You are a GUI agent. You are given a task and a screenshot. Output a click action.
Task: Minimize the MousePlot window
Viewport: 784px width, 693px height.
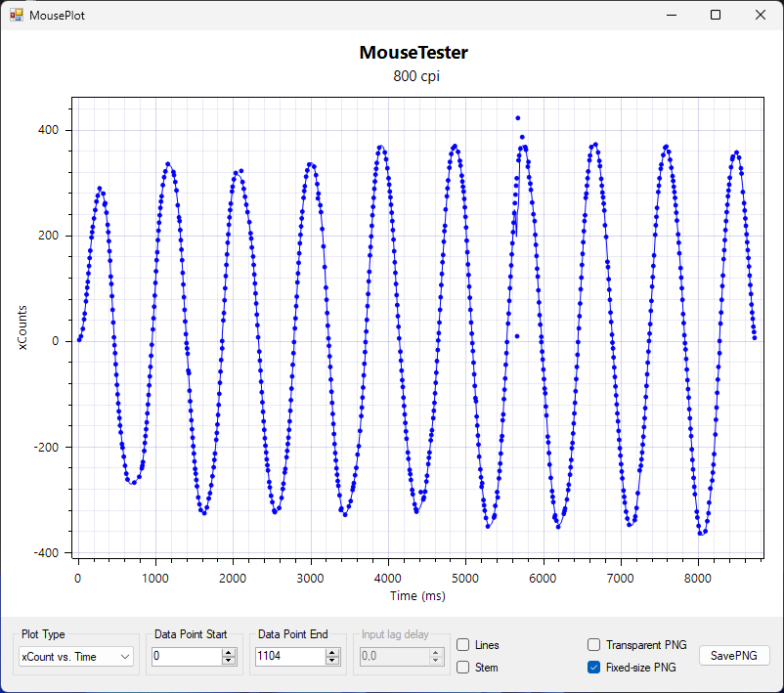tap(672, 15)
